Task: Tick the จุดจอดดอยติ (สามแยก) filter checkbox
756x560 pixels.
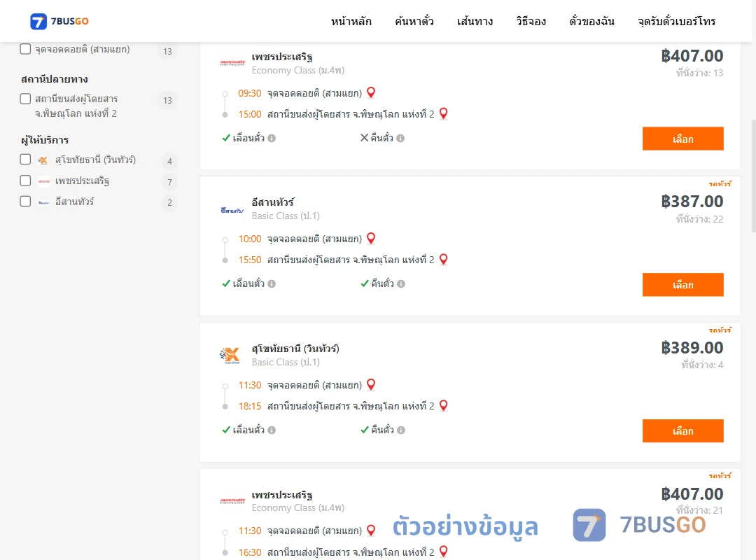Action: coord(26,49)
